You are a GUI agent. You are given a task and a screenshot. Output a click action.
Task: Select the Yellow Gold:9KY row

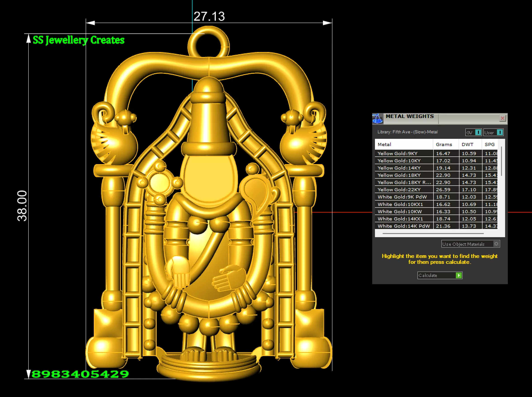(x=436, y=153)
